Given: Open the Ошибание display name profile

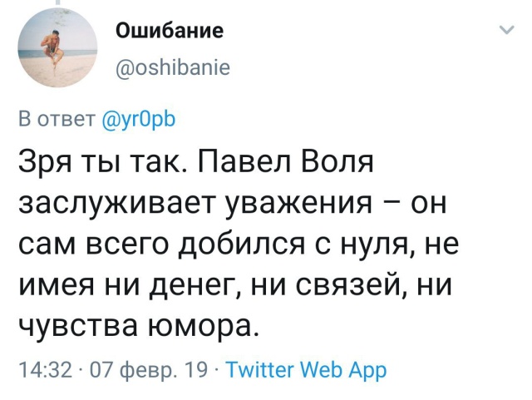Looking at the screenshot, I should point(169,32).
